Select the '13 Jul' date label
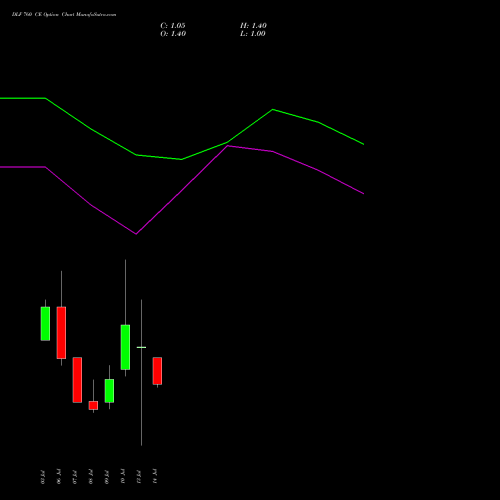Viewport: 500px width, 500px height. click(x=139, y=477)
